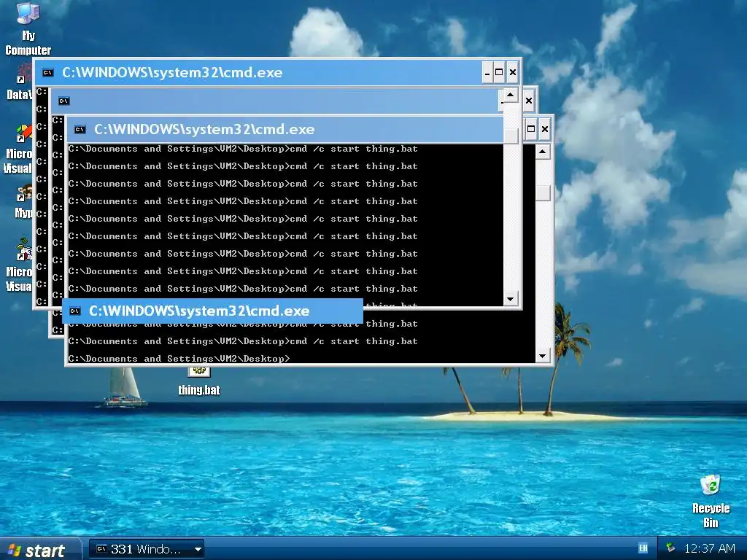The height and width of the screenshot is (560, 747).
Task: Maximize the third cmd.exe window
Action: coord(531,129)
